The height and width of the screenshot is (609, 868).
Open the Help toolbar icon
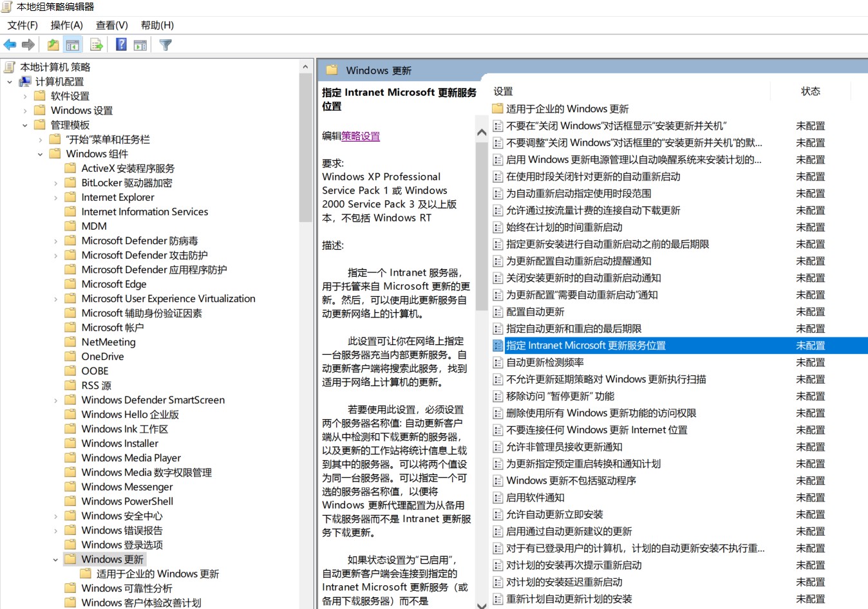(x=121, y=44)
